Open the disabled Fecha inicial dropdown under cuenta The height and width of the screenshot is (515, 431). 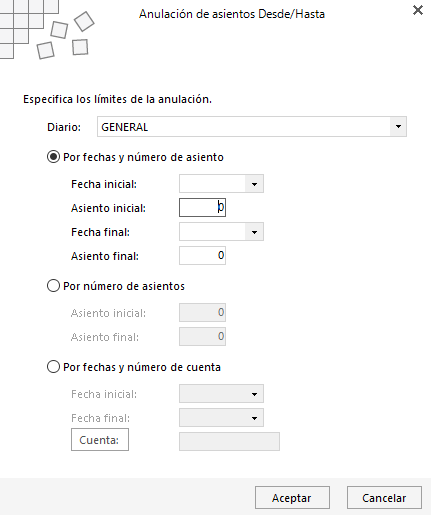(x=254, y=394)
